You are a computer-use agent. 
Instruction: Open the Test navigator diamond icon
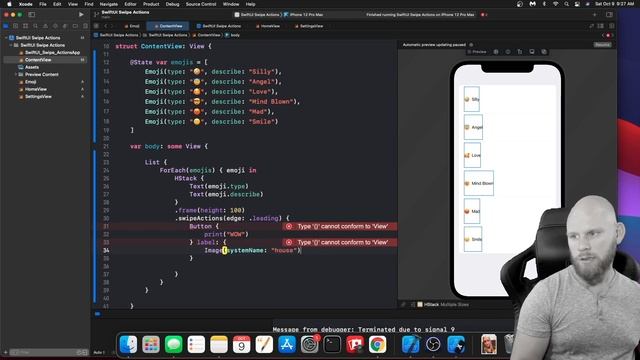pyautogui.click(x=55, y=26)
